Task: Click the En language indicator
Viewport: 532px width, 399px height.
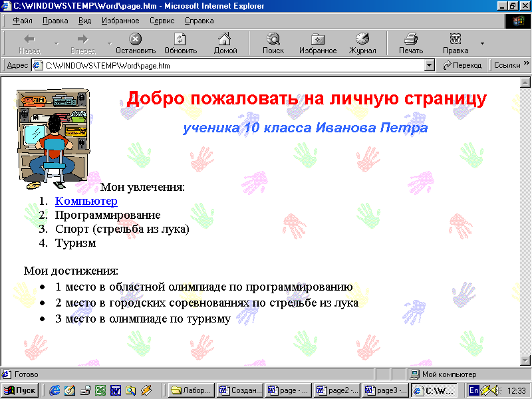Action: [x=473, y=390]
